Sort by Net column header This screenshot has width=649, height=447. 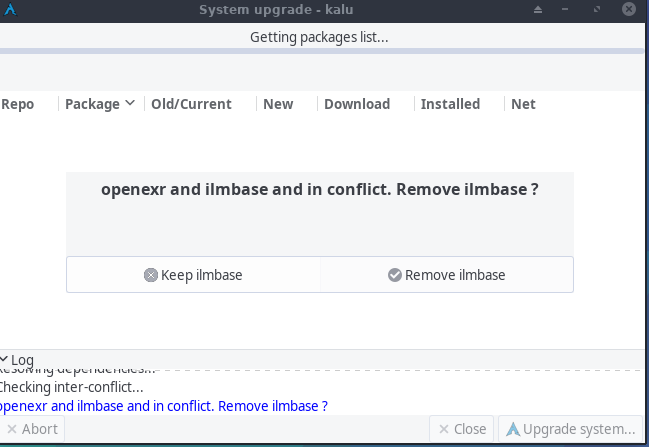[x=523, y=104]
